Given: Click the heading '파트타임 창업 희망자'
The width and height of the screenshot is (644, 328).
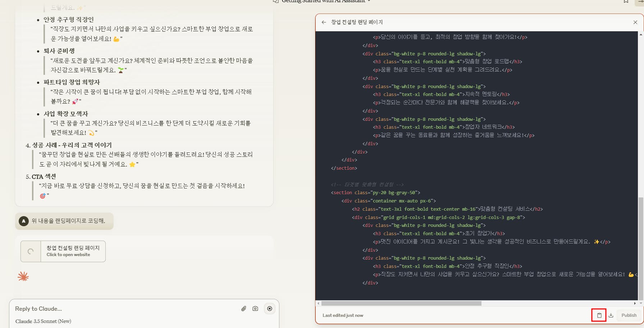Looking at the screenshot, I should (x=72, y=82).
